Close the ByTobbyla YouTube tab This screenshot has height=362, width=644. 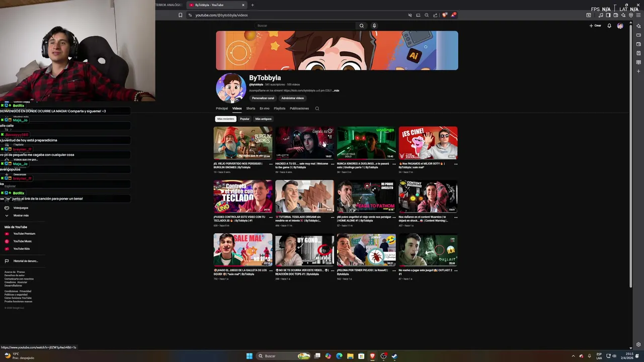[243, 5]
